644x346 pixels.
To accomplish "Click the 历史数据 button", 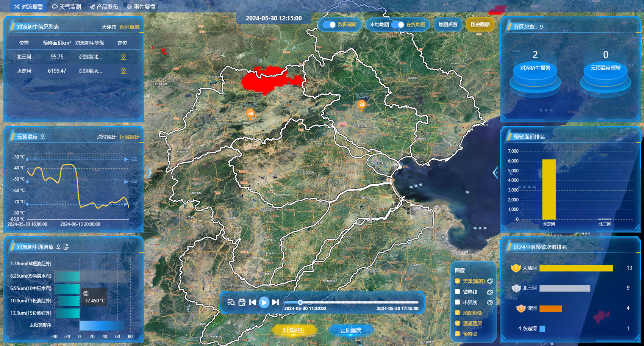I will point(480,25).
